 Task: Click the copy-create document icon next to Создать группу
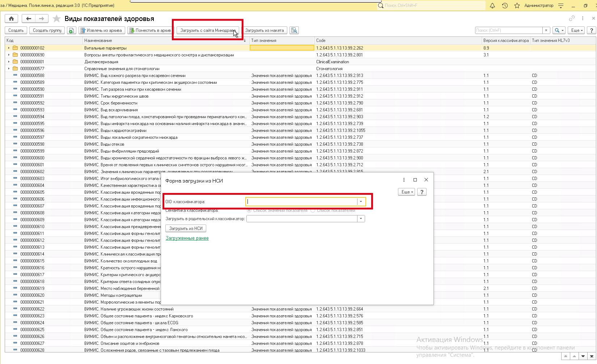point(71,30)
